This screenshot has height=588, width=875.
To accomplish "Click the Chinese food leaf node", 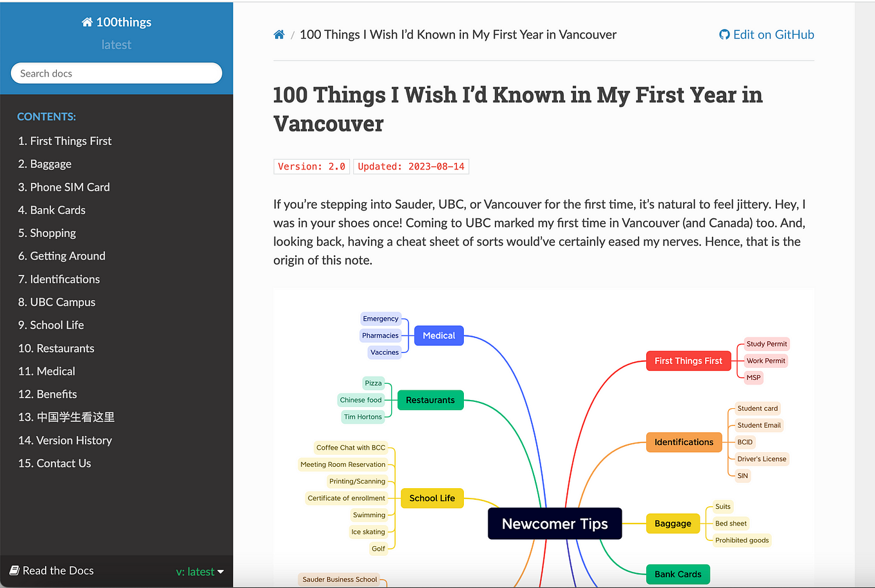I will click(361, 400).
